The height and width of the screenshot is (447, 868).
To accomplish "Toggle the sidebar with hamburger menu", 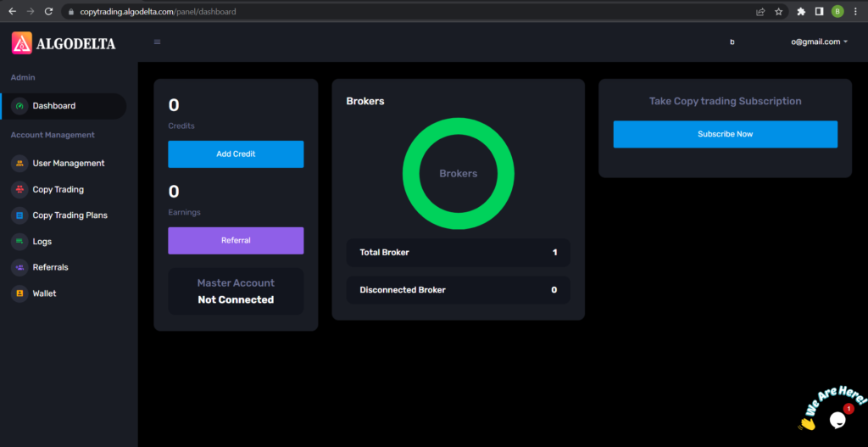I will (157, 42).
